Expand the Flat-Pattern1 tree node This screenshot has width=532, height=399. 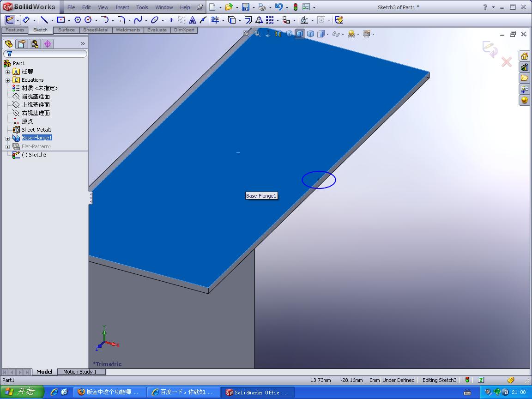(7, 147)
